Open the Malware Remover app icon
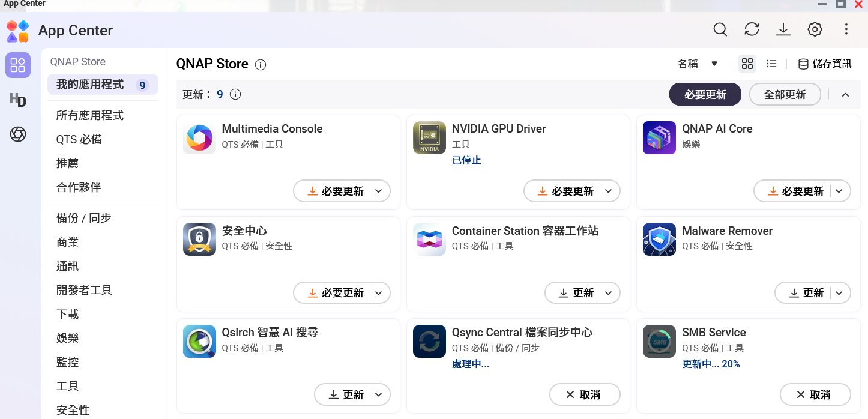Screen dimensions: 868x419 coord(659,240)
